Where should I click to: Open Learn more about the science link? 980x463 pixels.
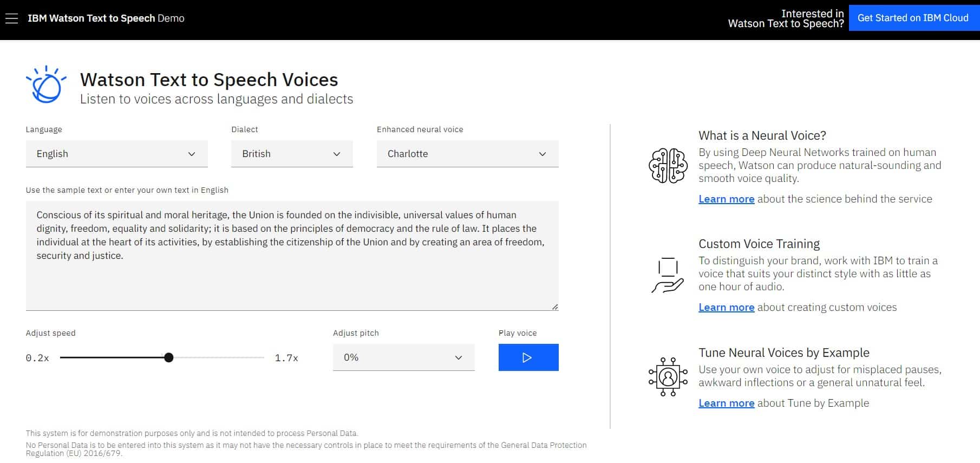727,199
